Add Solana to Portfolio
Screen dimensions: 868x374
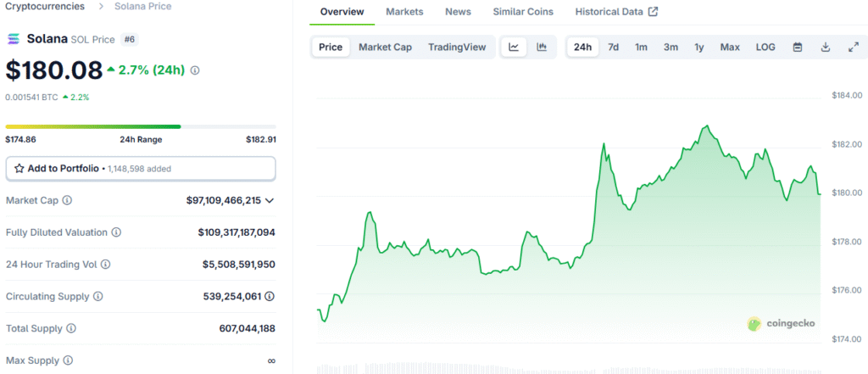pos(141,169)
